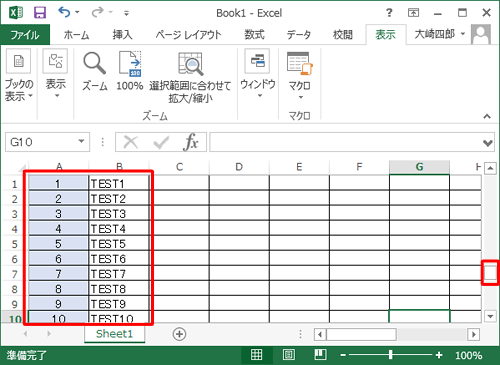This screenshot has width=500, height=365.
Task: Select the Sheet1 worksheet tab
Action: 114,334
